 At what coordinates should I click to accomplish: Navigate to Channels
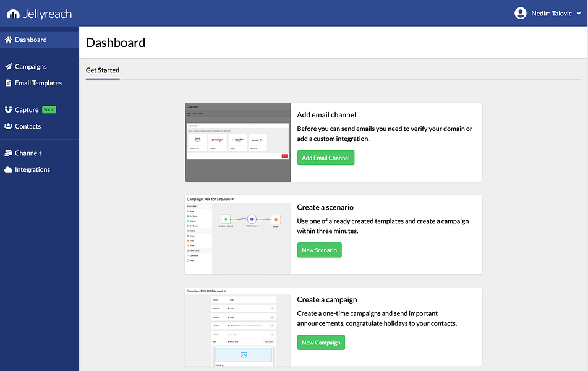pyautogui.click(x=40, y=153)
